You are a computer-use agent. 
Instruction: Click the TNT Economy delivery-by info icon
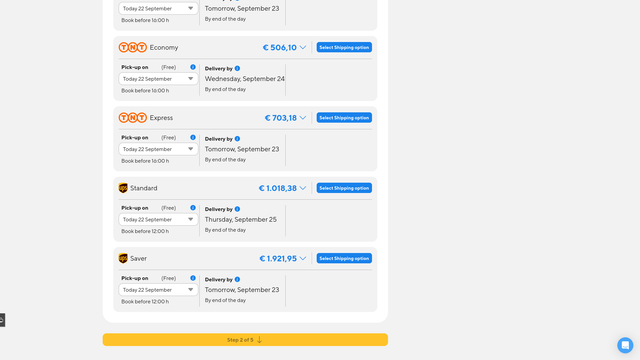(x=237, y=69)
